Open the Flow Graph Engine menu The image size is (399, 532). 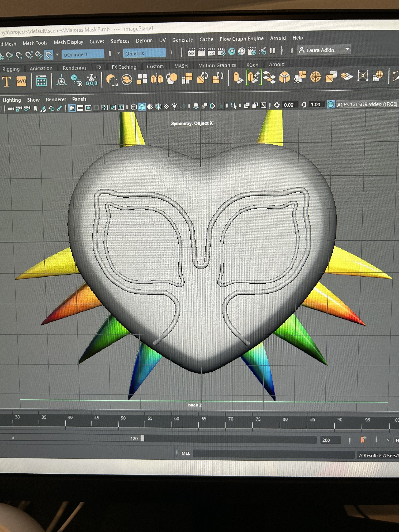[x=241, y=39]
